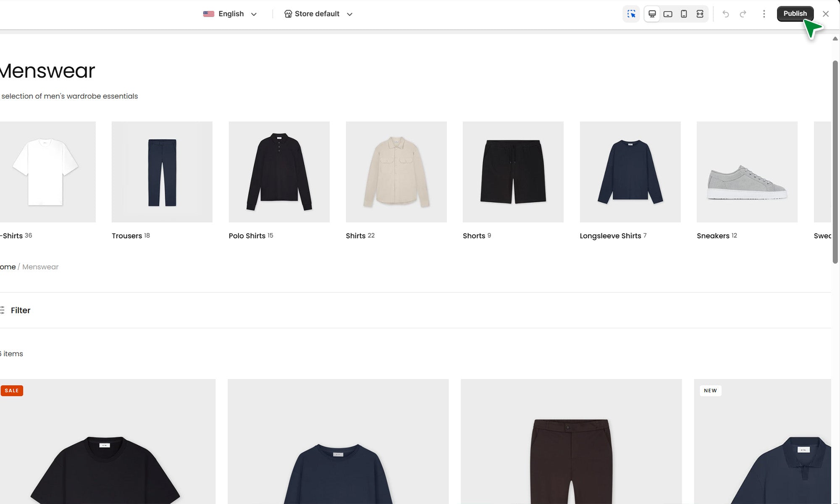Click the vertical page scrollbar

[x=835, y=162]
